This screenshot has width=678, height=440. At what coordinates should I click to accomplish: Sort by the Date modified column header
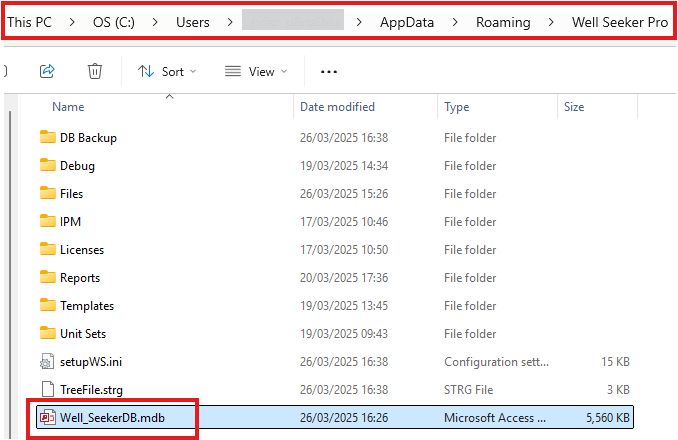pyautogui.click(x=337, y=107)
